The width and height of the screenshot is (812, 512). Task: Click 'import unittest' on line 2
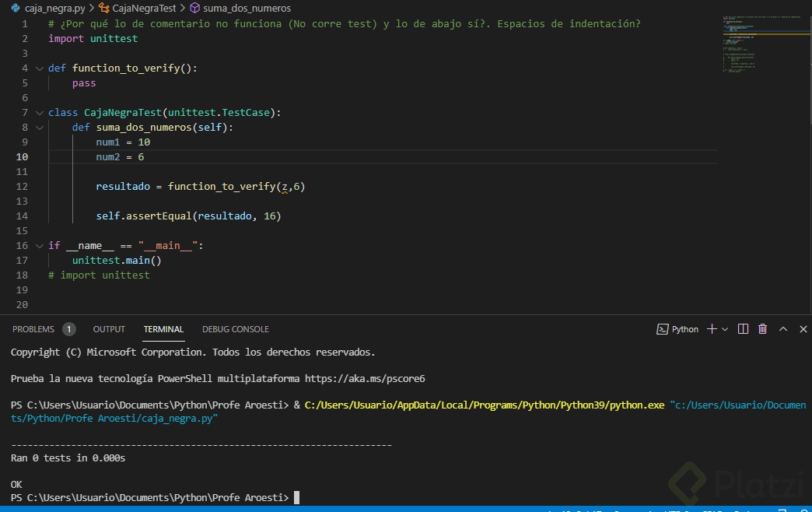[x=93, y=38]
